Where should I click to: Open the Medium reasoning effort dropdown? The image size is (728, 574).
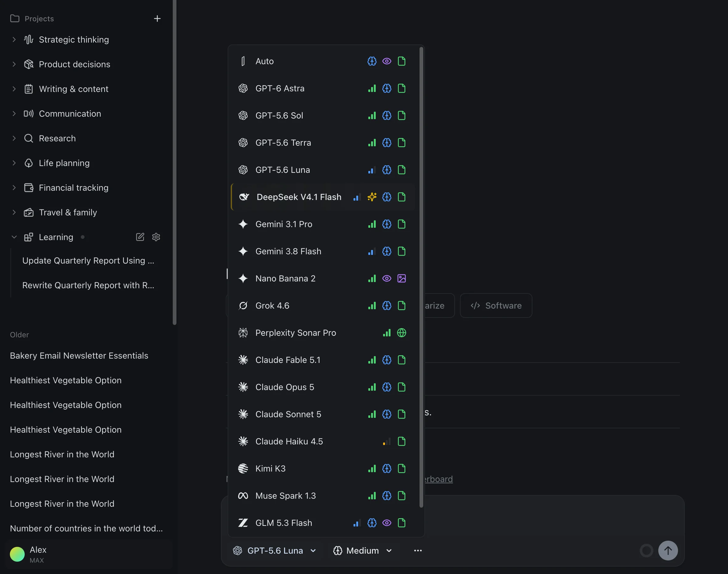click(362, 551)
